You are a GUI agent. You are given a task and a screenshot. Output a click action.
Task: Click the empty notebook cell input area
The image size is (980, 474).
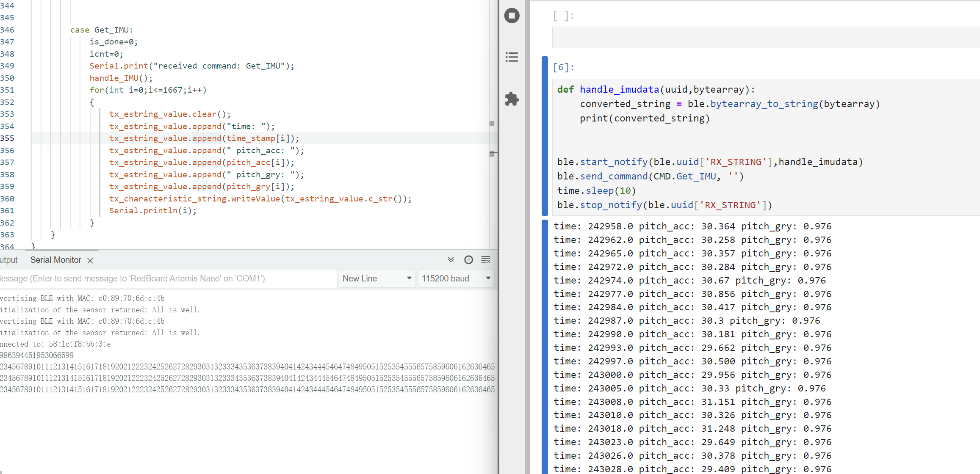[766, 37]
